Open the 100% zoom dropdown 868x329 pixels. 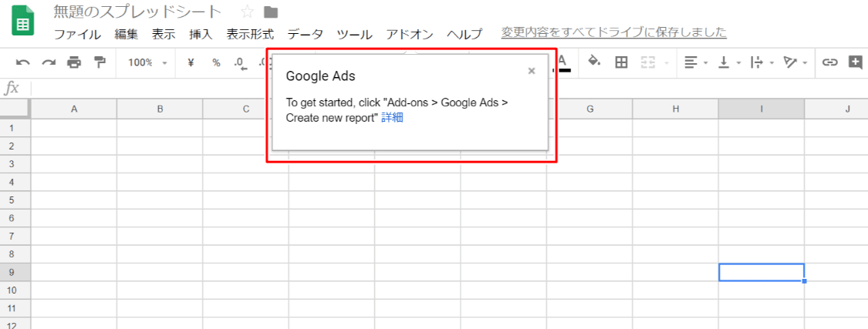(147, 62)
